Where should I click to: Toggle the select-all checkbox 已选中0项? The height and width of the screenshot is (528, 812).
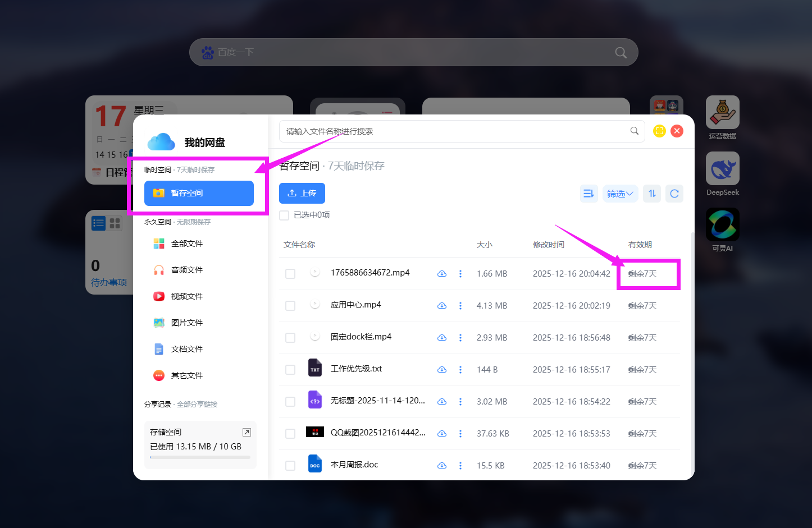285,215
